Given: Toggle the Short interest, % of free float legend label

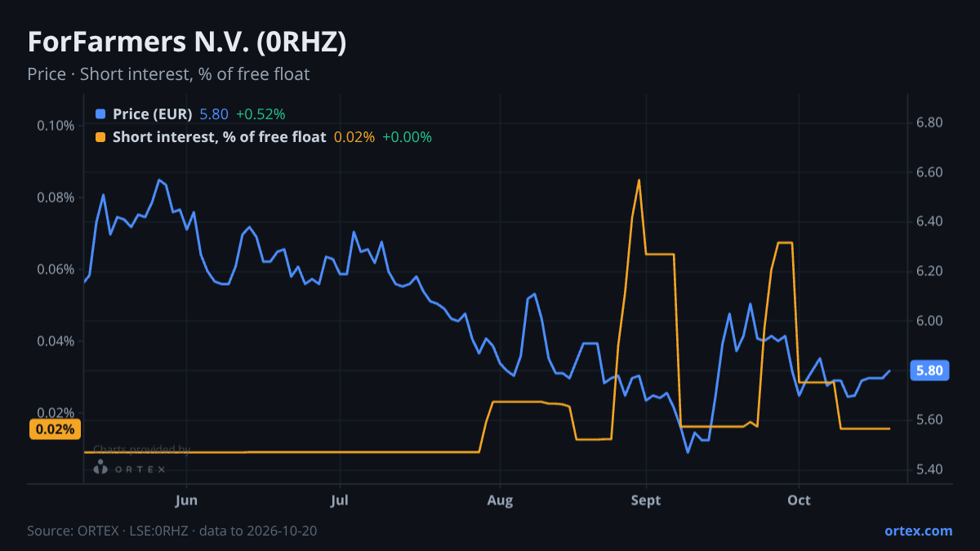Looking at the screenshot, I should coord(219,137).
